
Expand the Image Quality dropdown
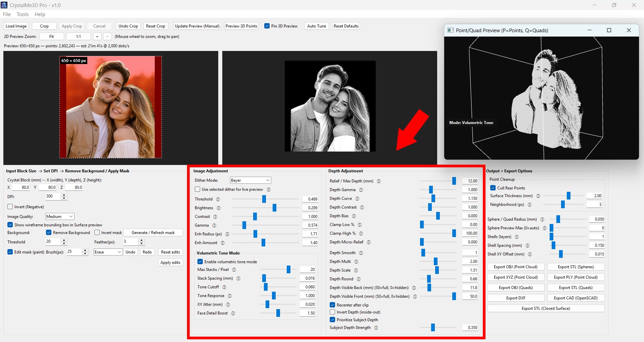point(60,217)
